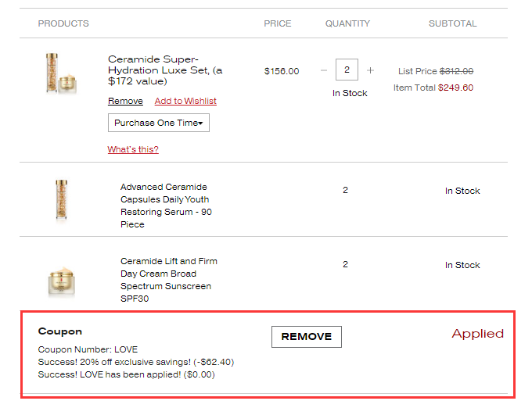Click the What's this? link
Image resolution: width=532 pixels, height=408 pixels.
[x=133, y=149]
